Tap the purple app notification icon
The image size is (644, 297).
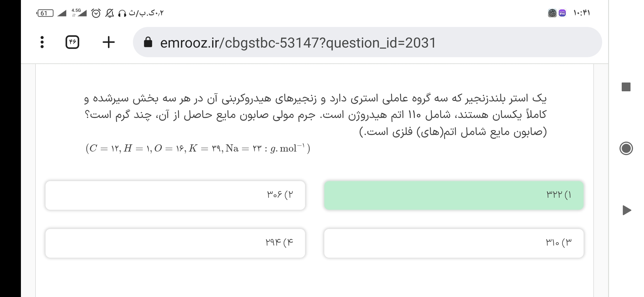(562, 13)
